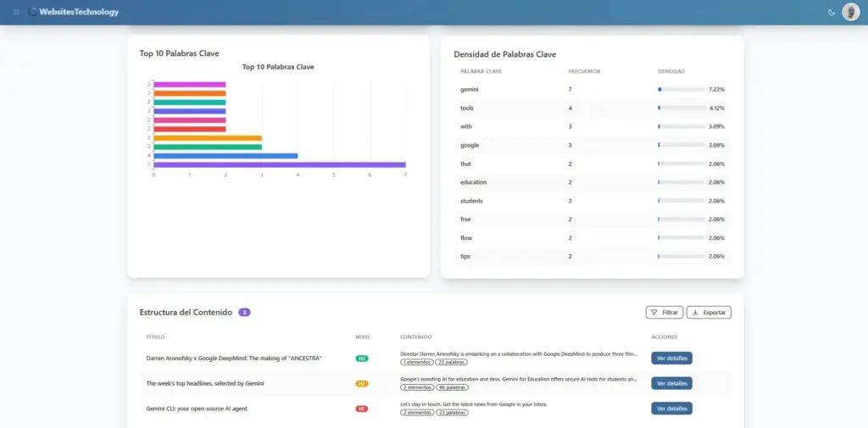The width and height of the screenshot is (868, 428).
Task: Ver detalles for week's top headlines row
Action: [671, 383]
